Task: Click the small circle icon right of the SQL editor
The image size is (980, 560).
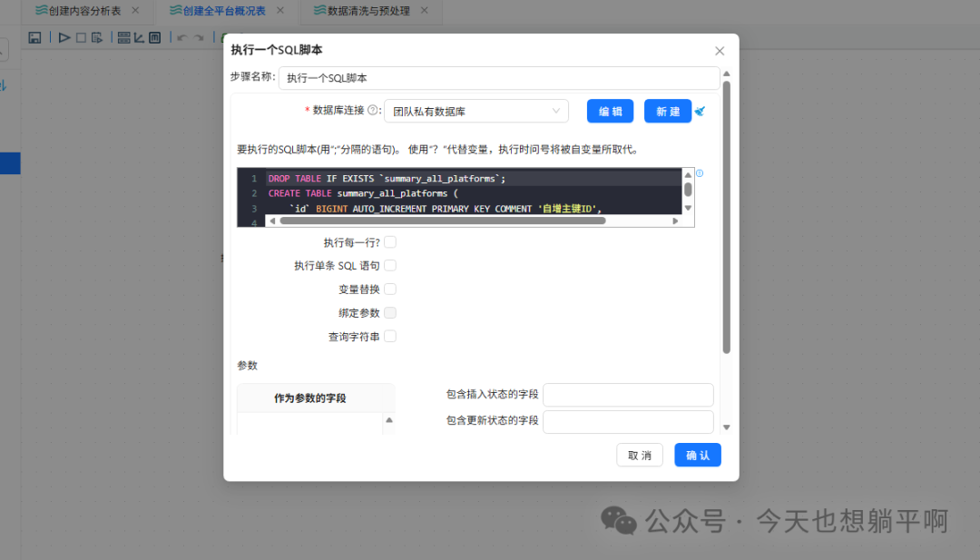Action: pyautogui.click(x=700, y=173)
